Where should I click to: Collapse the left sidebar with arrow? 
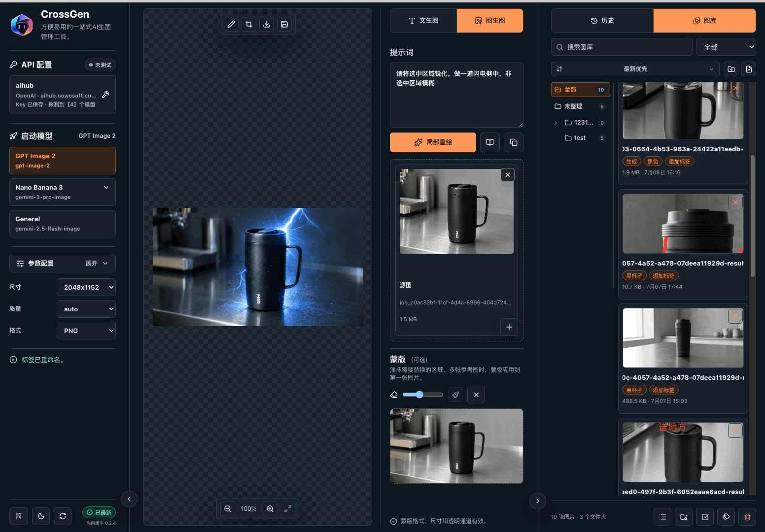point(129,499)
